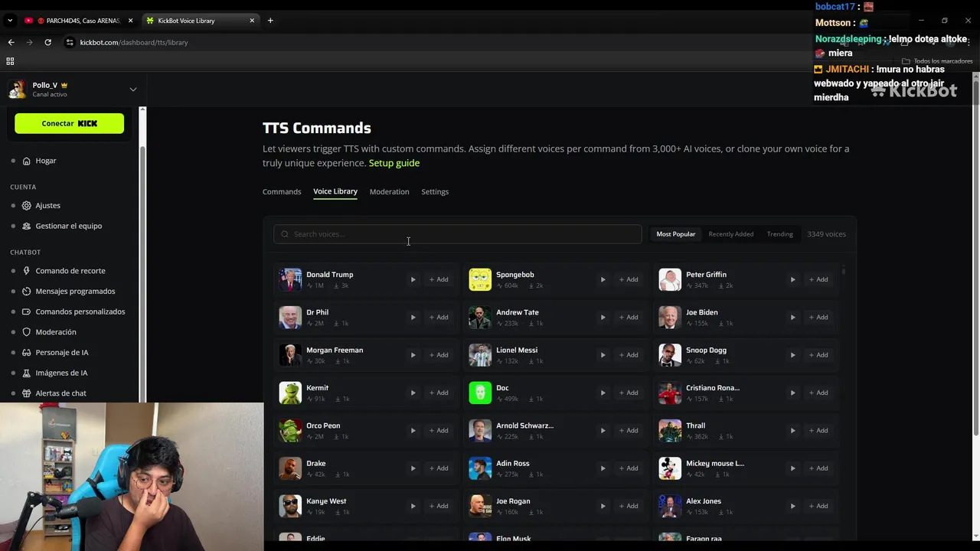Play the Dr Phil voice preview
980x551 pixels.
(413, 317)
